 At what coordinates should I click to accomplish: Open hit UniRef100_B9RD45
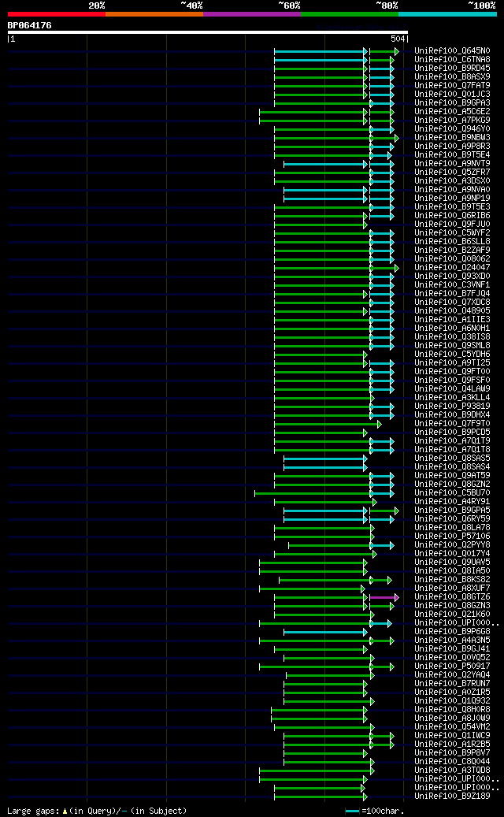click(x=452, y=69)
